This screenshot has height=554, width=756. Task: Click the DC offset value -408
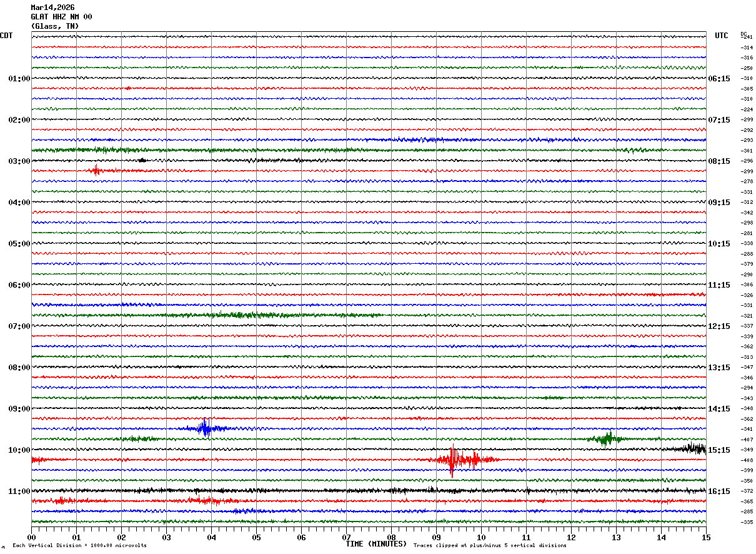[747, 460]
